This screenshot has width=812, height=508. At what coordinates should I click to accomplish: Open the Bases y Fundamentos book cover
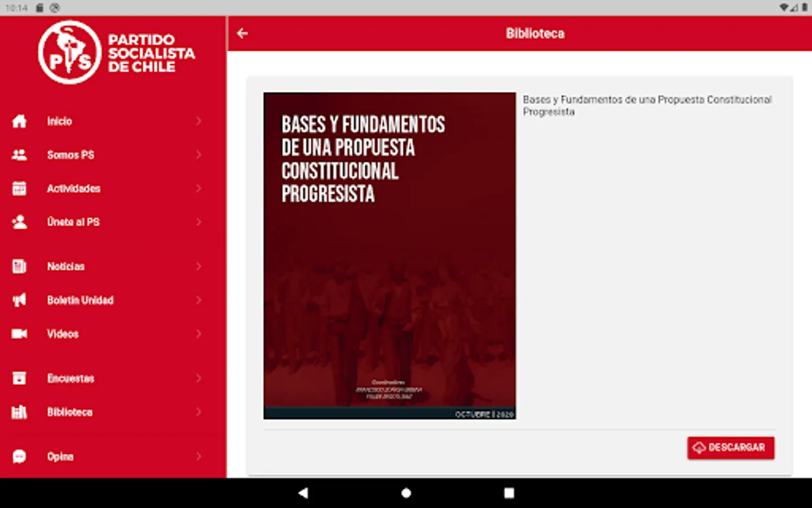click(390, 256)
